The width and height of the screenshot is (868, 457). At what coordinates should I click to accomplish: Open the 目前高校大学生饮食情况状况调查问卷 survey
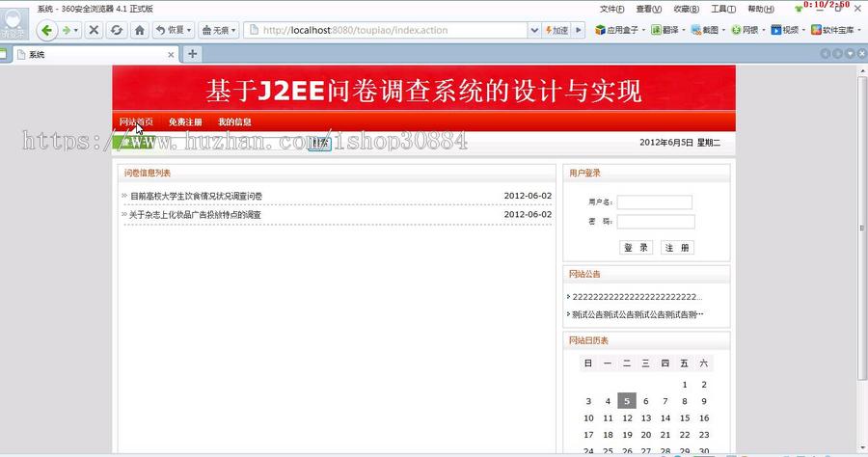click(196, 196)
